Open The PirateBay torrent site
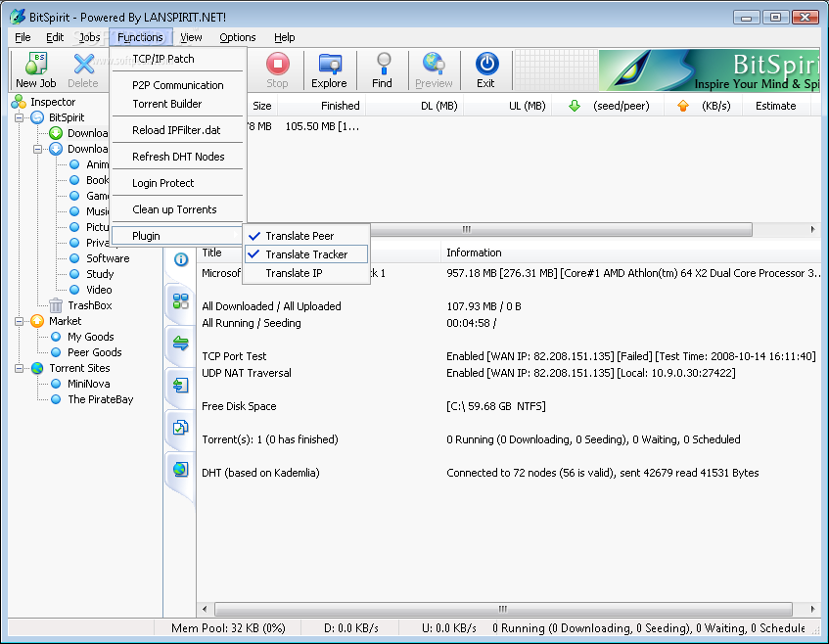829x644 pixels. coord(100,399)
